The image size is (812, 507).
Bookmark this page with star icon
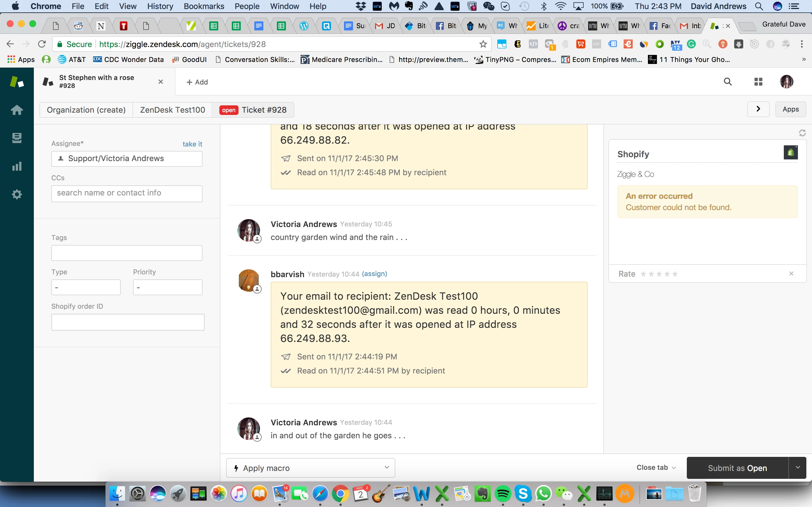tap(483, 44)
